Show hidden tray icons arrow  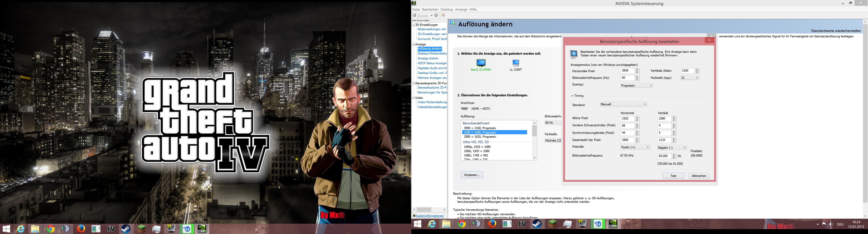point(817,224)
